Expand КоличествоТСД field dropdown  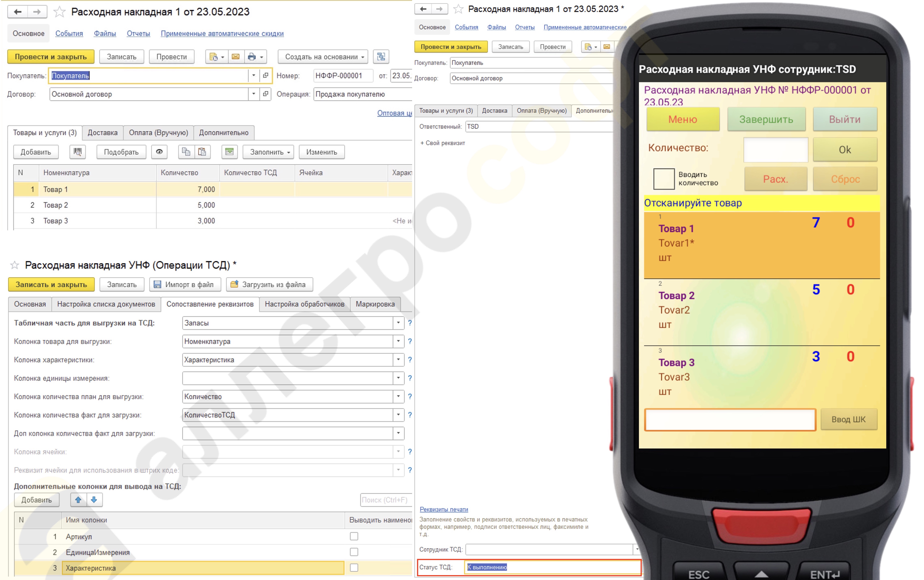point(398,415)
